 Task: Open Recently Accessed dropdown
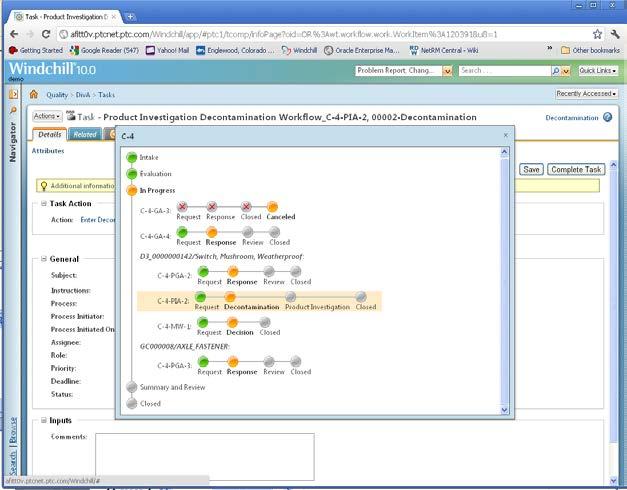pyautogui.click(x=586, y=94)
